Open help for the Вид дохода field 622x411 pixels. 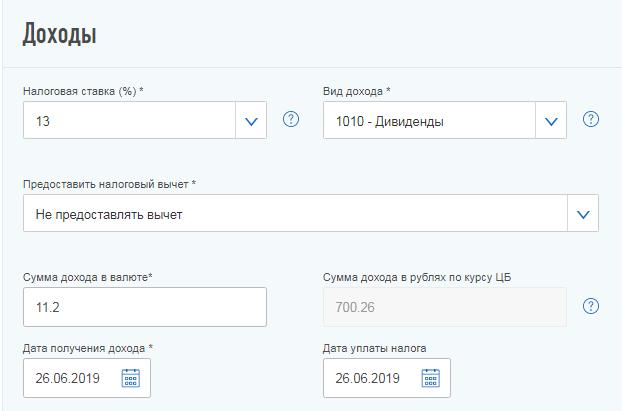click(x=591, y=119)
